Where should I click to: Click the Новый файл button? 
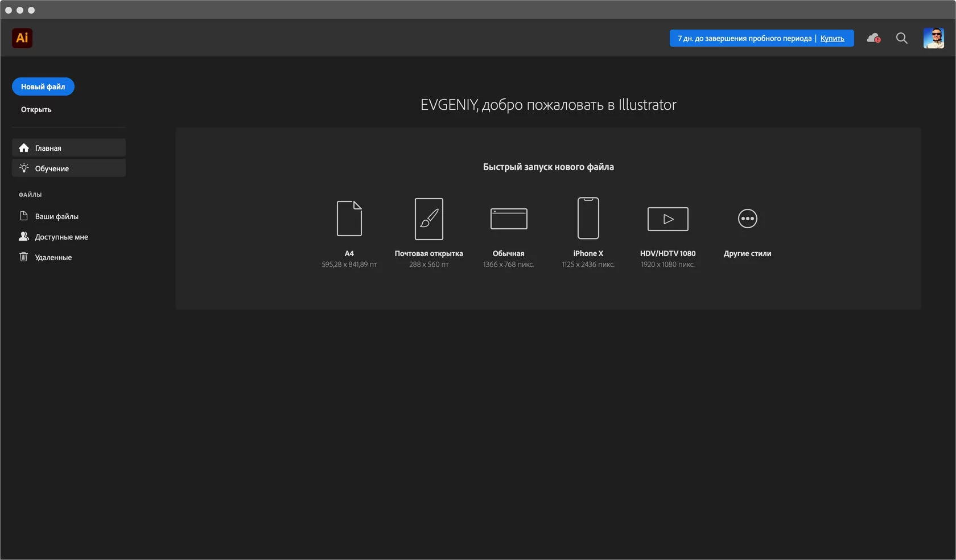tap(43, 87)
